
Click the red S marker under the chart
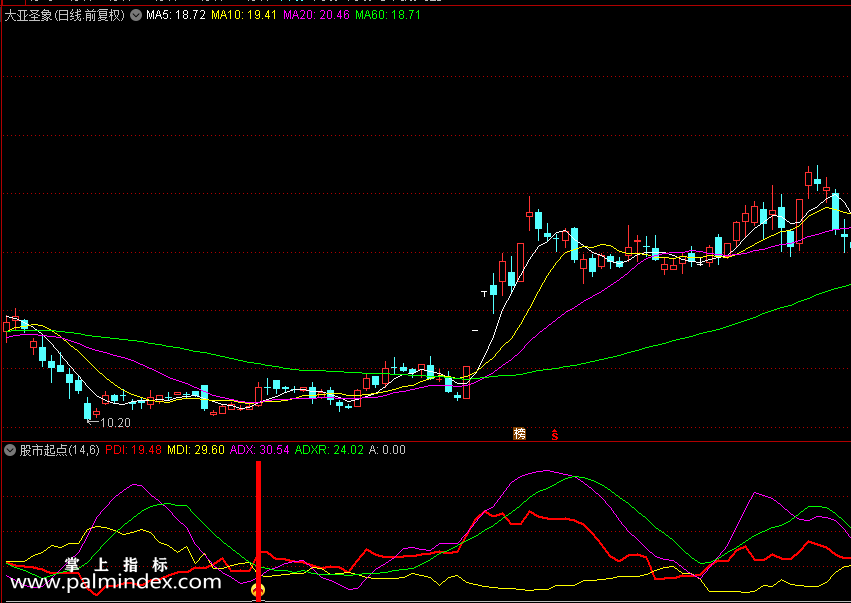pyautogui.click(x=555, y=434)
